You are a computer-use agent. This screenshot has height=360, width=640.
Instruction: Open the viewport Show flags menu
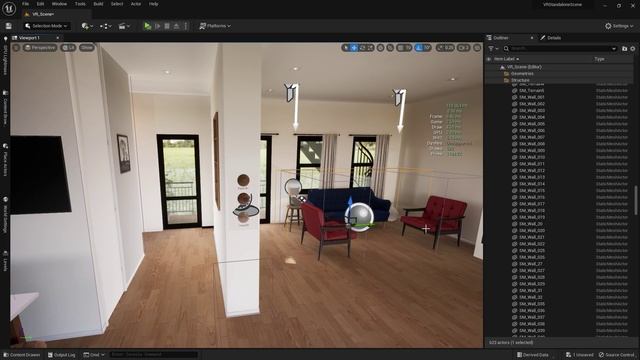click(x=87, y=48)
